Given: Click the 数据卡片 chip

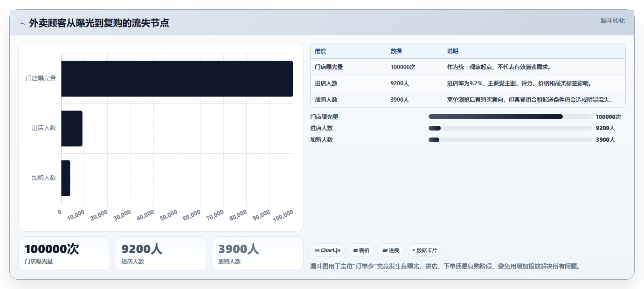Looking at the screenshot, I should tap(424, 250).
